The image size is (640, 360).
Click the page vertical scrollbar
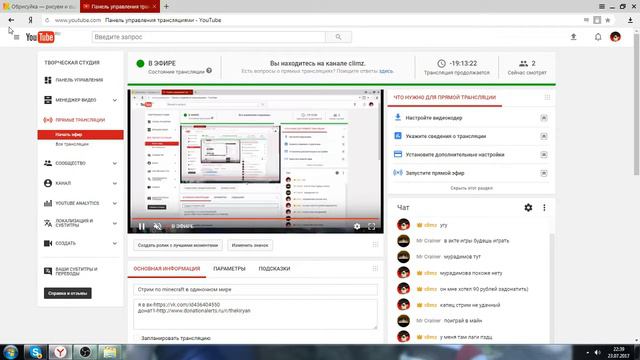[x=636, y=104]
